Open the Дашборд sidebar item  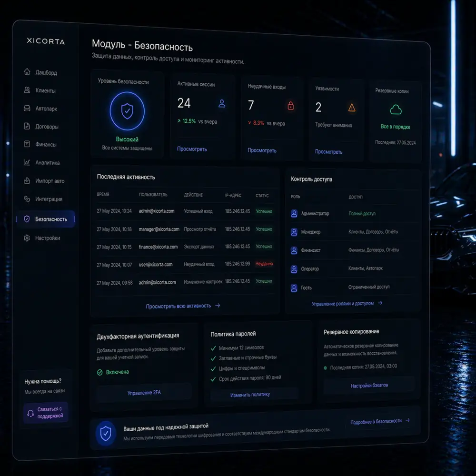tap(40, 72)
